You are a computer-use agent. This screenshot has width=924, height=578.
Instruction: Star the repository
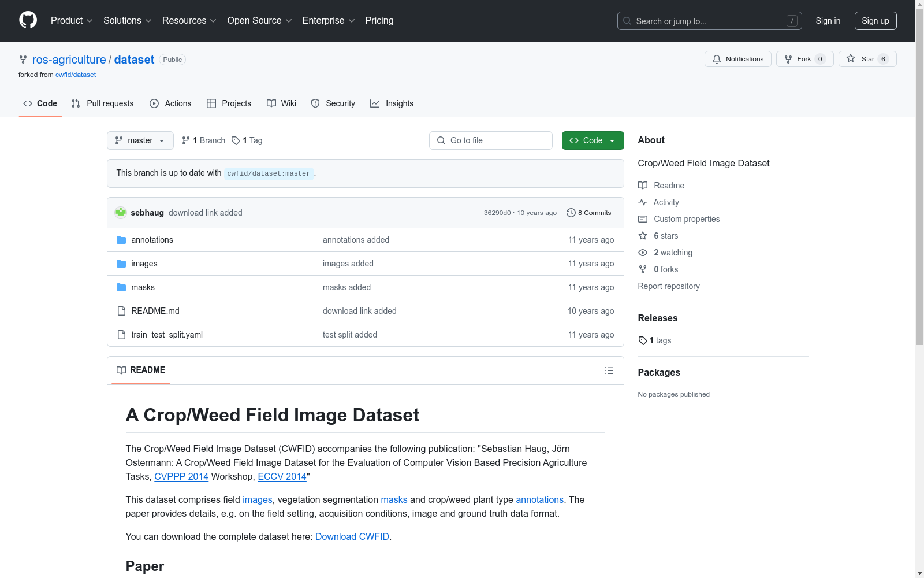(x=867, y=59)
